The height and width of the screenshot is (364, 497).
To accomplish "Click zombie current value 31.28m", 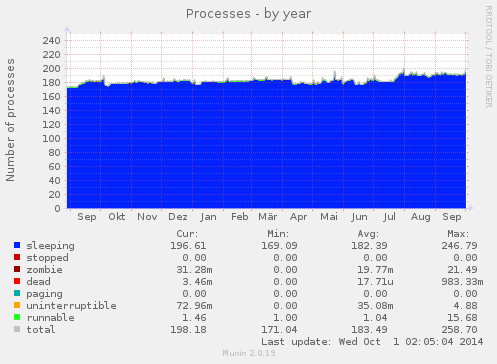I will point(194,270).
